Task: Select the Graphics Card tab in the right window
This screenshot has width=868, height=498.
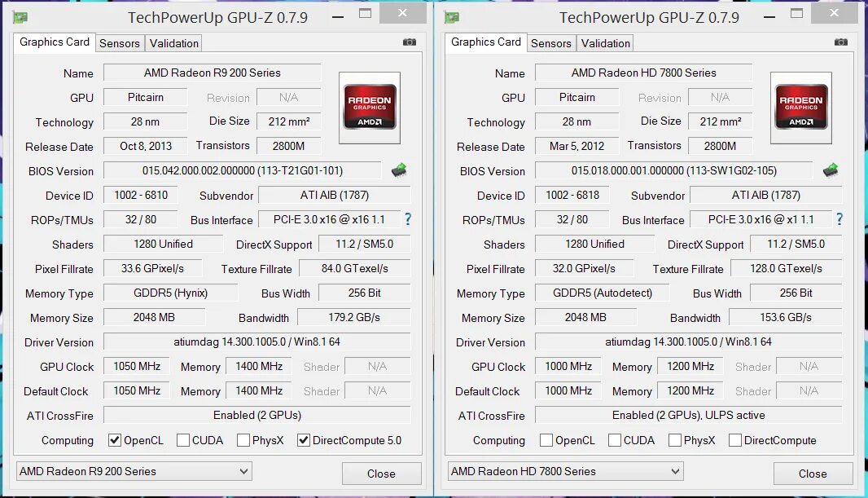Action: [486, 42]
